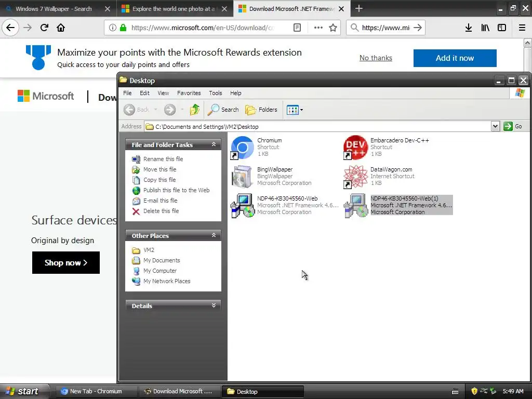The image size is (532, 399).
Task: Click No thanks on Rewards banner
Action: [x=376, y=58]
